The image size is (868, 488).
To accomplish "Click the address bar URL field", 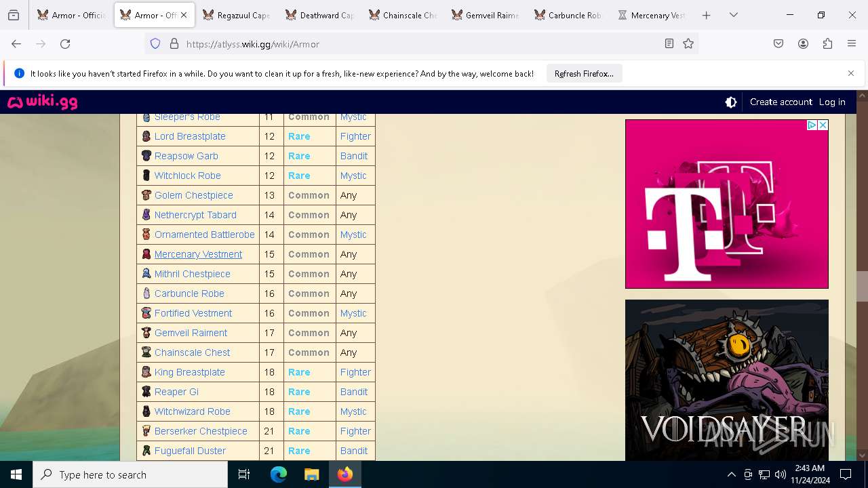I will [x=420, y=44].
